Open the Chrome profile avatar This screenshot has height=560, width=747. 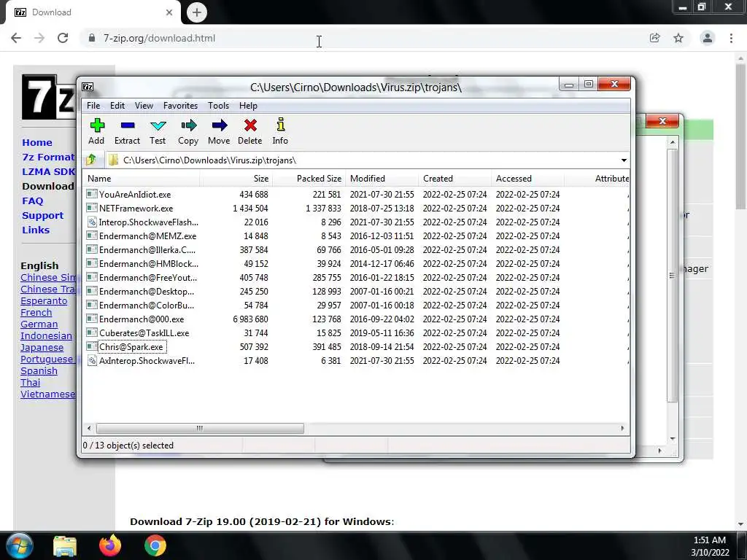point(708,38)
